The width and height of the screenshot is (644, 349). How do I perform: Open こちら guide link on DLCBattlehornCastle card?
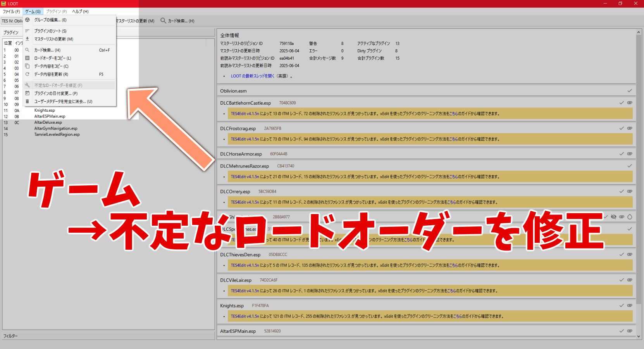point(453,114)
